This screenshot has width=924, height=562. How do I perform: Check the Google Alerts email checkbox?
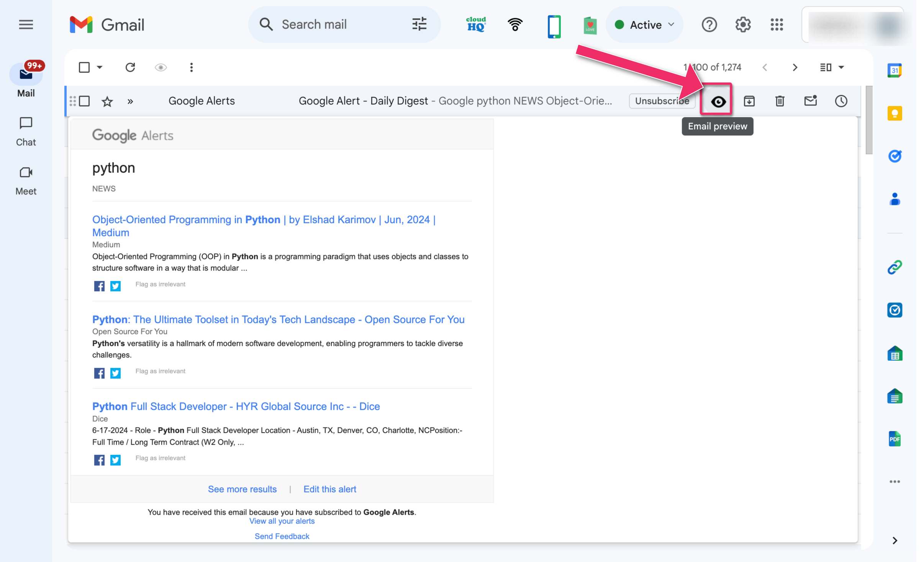(84, 101)
